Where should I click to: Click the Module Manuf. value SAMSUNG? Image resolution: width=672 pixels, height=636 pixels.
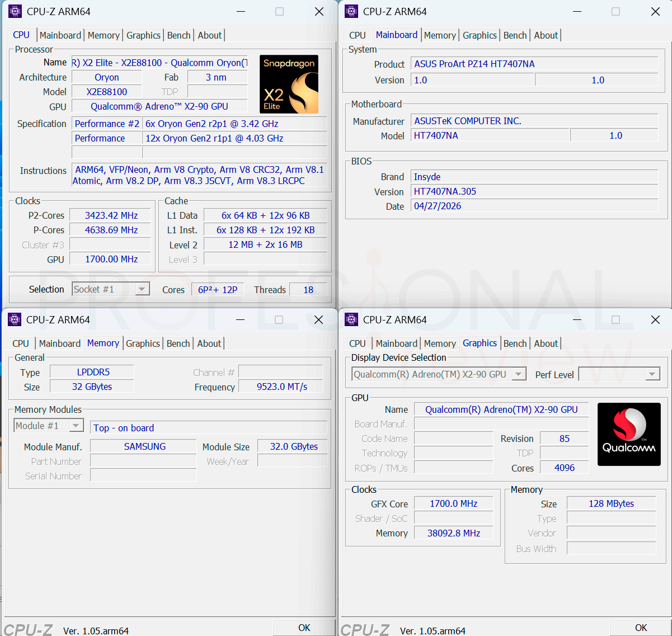coord(144,446)
